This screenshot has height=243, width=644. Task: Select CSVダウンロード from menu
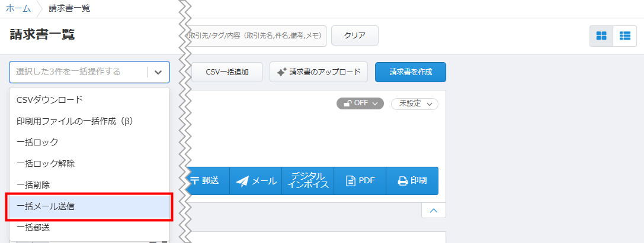pyautogui.click(x=50, y=99)
